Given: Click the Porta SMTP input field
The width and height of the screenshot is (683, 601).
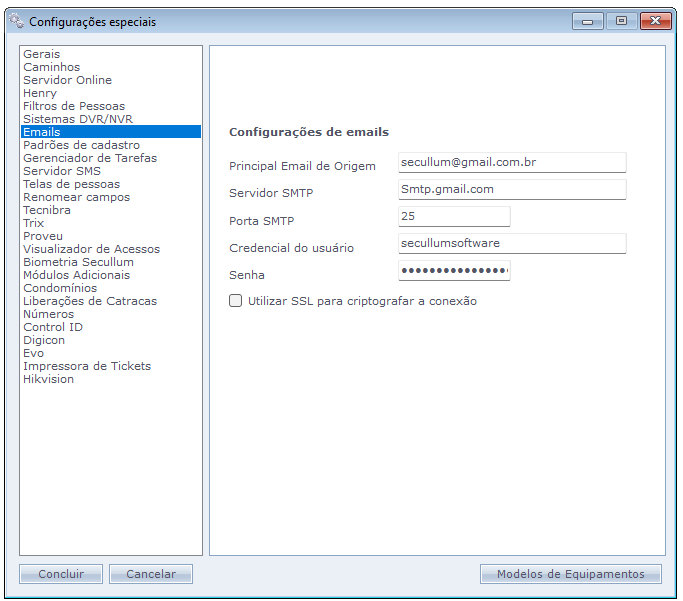Looking at the screenshot, I should [453, 216].
